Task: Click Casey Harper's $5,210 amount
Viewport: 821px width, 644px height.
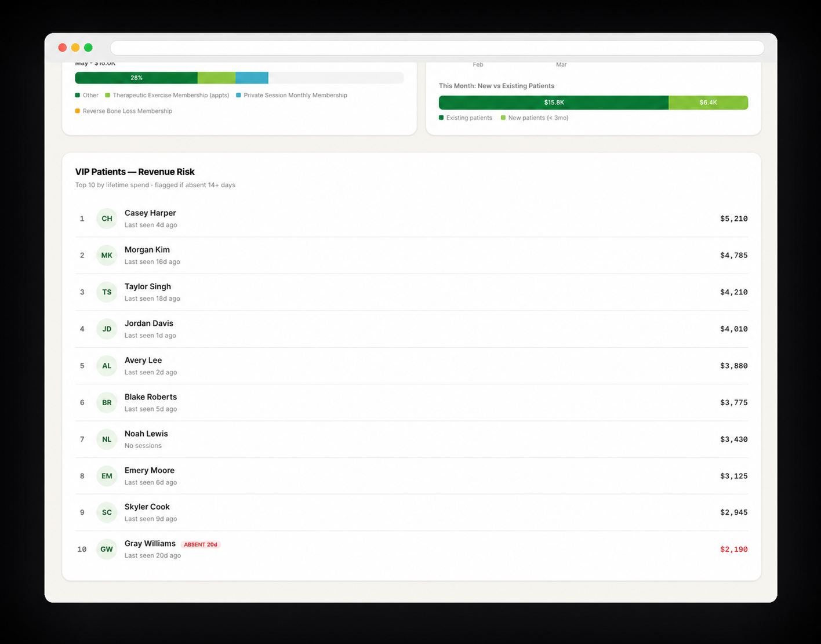Action: click(733, 219)
